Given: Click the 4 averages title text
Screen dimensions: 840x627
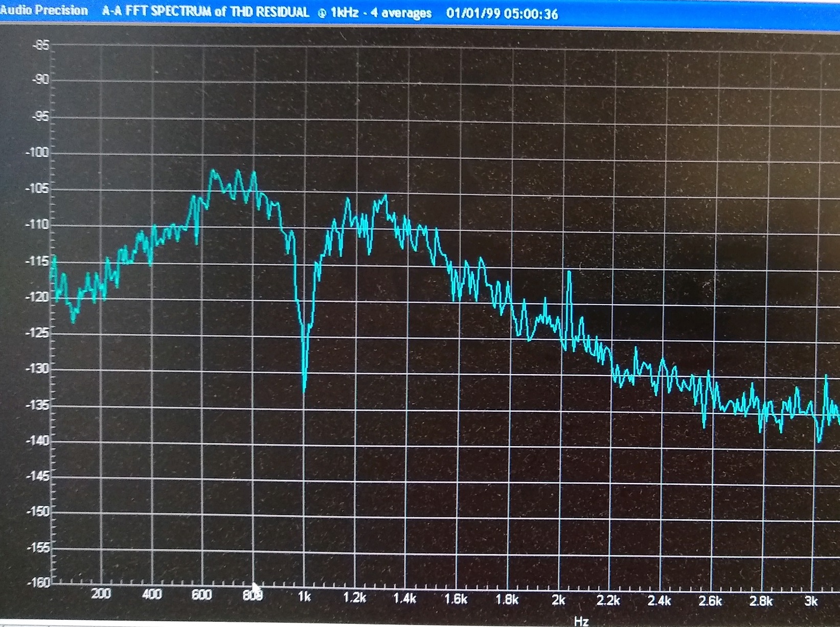Looking at the screenshot, I should tap(401, 13).
